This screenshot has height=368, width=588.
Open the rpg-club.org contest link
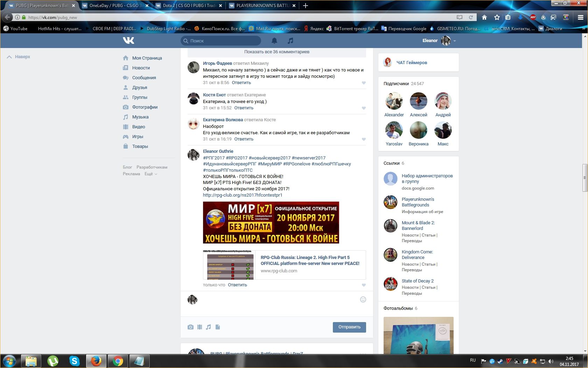click(243, 195)
